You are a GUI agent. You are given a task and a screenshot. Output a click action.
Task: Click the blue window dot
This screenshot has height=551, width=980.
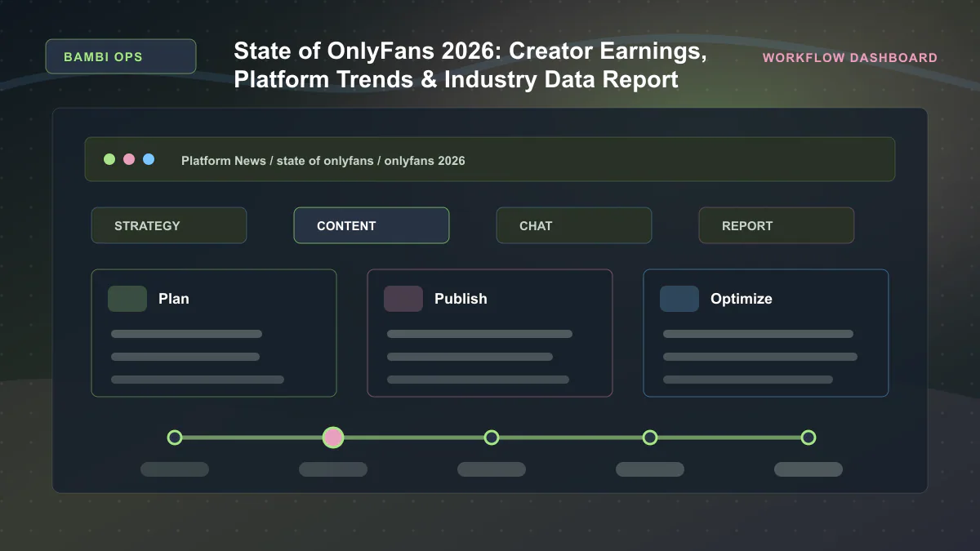coord(149,159)
